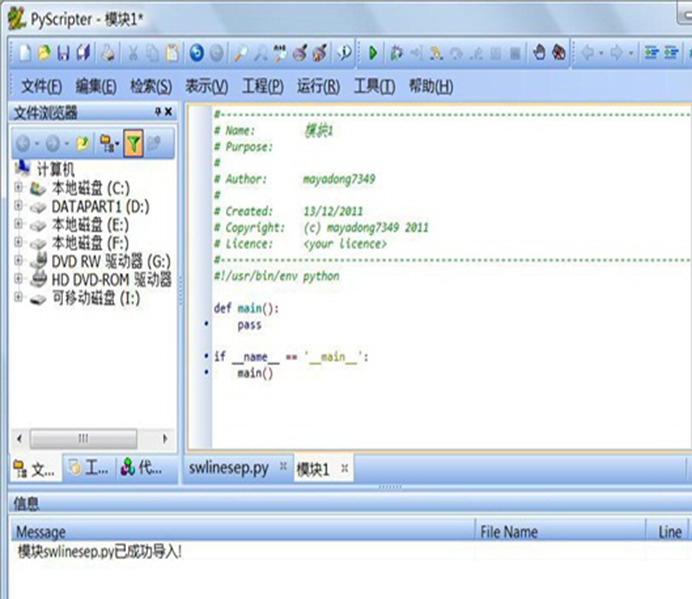Expand 本地磁盘 (E:) node
Viewport: 692px width, 599px height.
(x=18, y=224)
